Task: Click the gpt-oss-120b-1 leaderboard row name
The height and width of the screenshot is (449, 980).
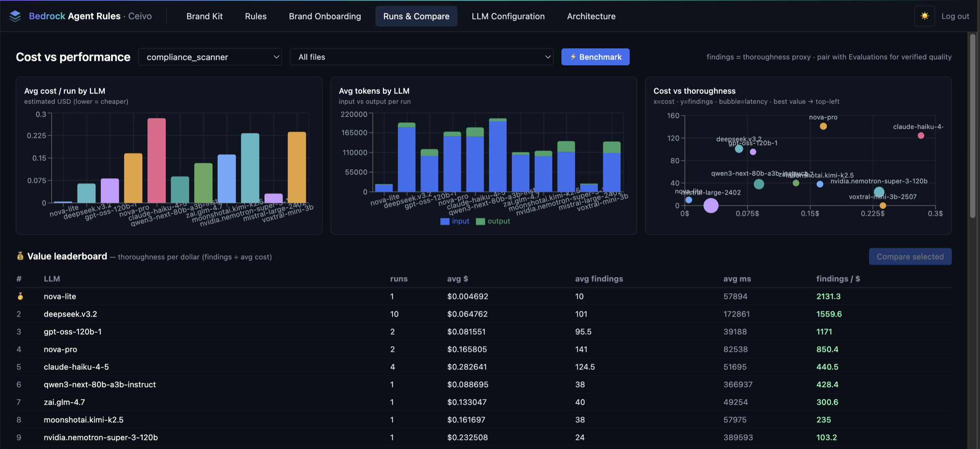Action: tap(73, 331)
